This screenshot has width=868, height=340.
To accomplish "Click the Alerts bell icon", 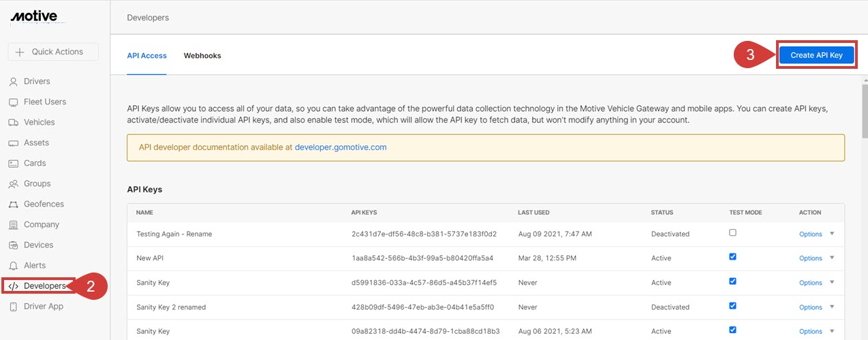I will pos(13,266).
